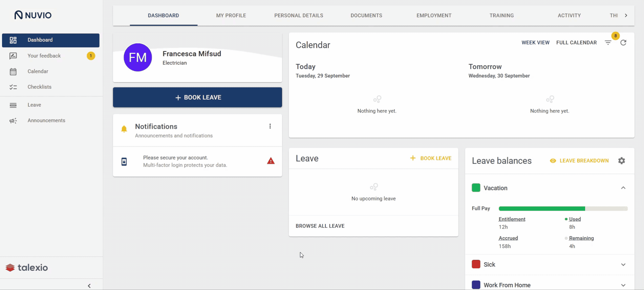Click the Accrued label

[508, 239]
